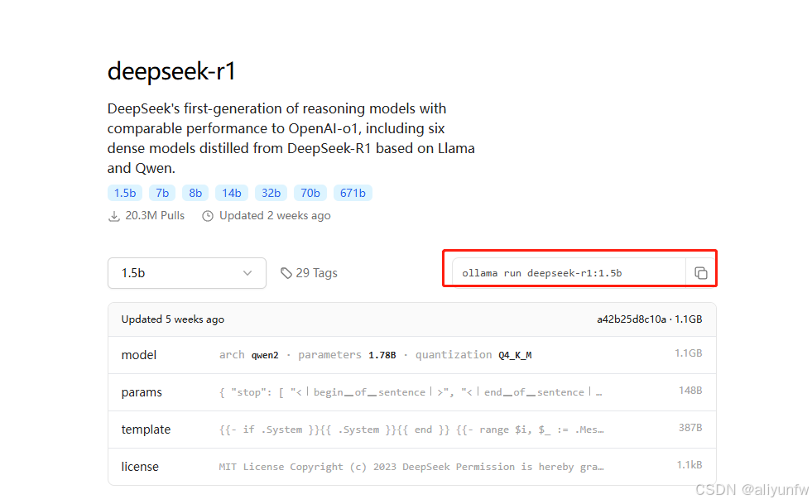Click the tag icon beside 29 Tags
This screenshot has width=812, height=504.
286,273
